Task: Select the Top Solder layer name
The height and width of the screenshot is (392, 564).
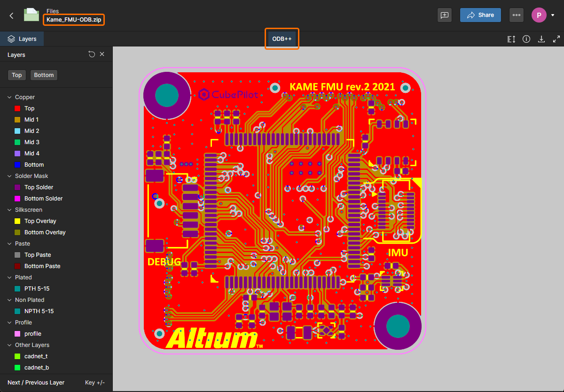Action: pyautogui.click(x=39, y=187)
